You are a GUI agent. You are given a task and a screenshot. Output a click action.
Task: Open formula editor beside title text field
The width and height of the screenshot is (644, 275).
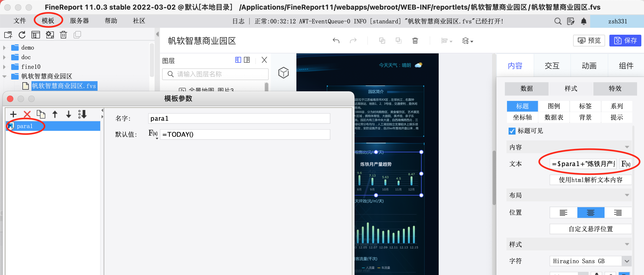click(625, 164)
